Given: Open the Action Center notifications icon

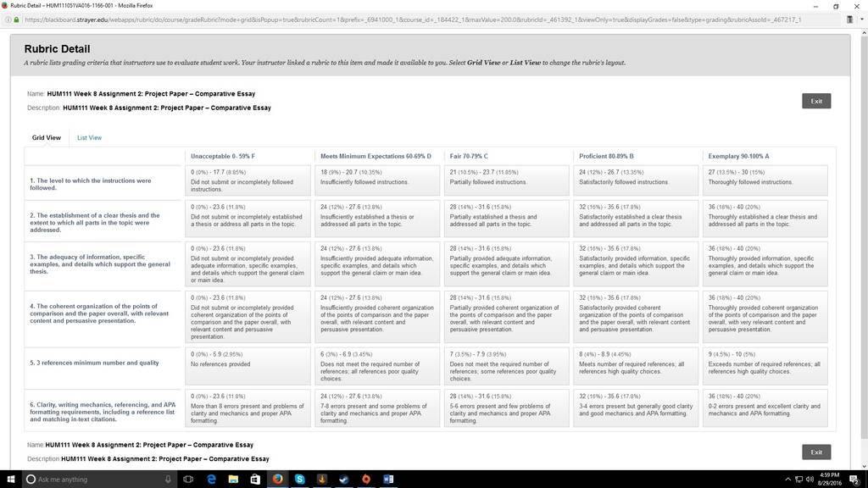Looking at the screenshot, I should coord(854,480).
